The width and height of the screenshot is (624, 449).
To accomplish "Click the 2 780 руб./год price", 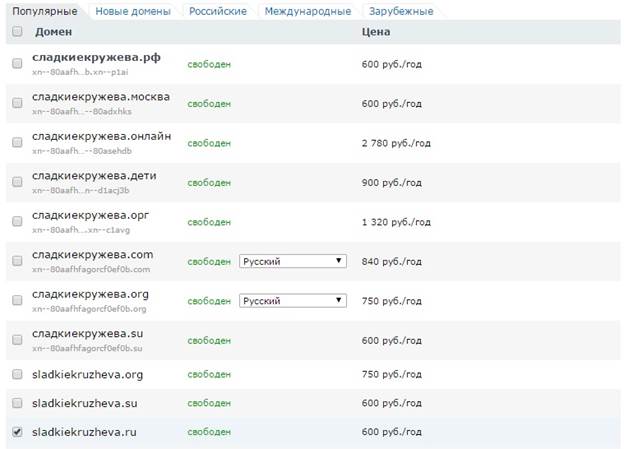I will [396, 143].
